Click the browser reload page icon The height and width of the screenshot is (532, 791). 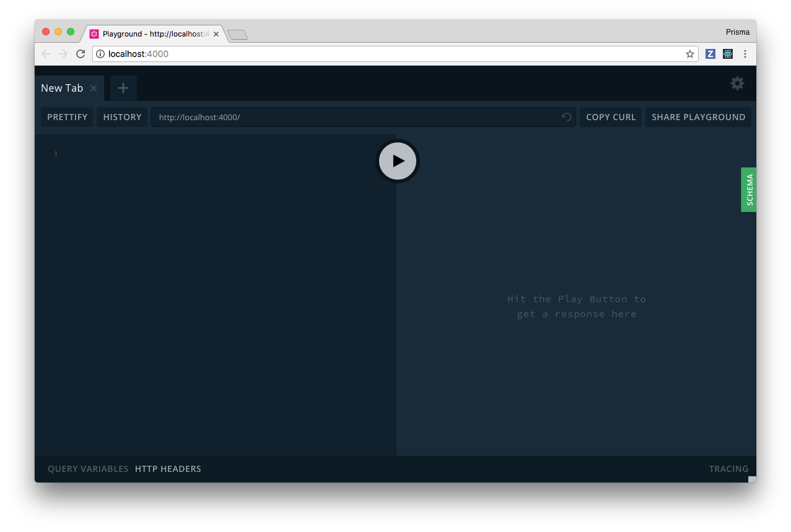point(81,54)
